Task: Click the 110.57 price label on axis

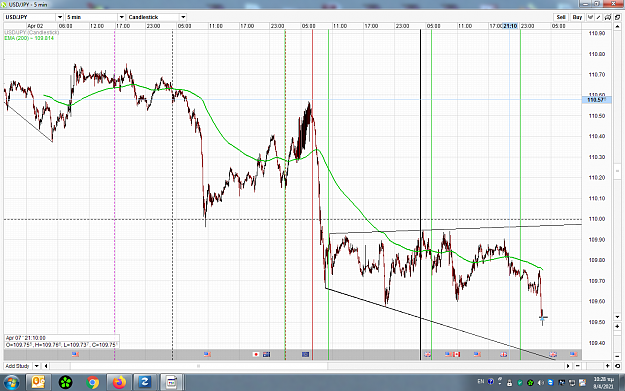Action: 596,100
